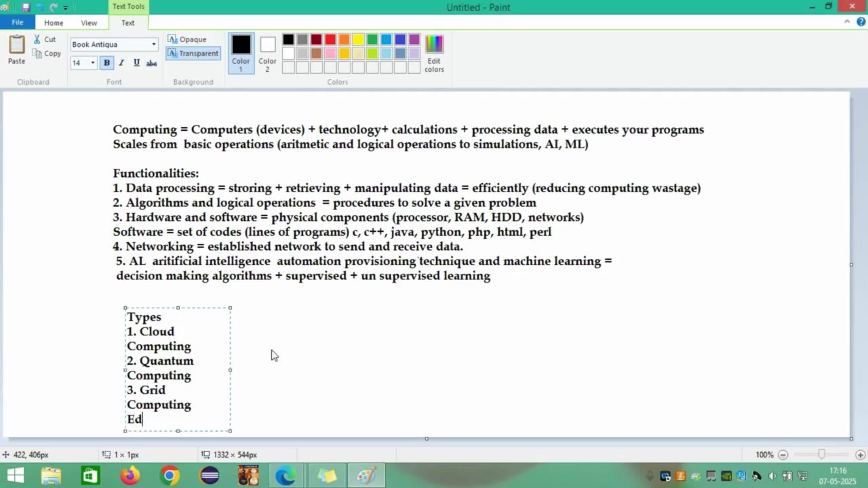This screenshot has width=868, height=488.
Task: Click the 100% zoom level label
Action: point(764,455)
